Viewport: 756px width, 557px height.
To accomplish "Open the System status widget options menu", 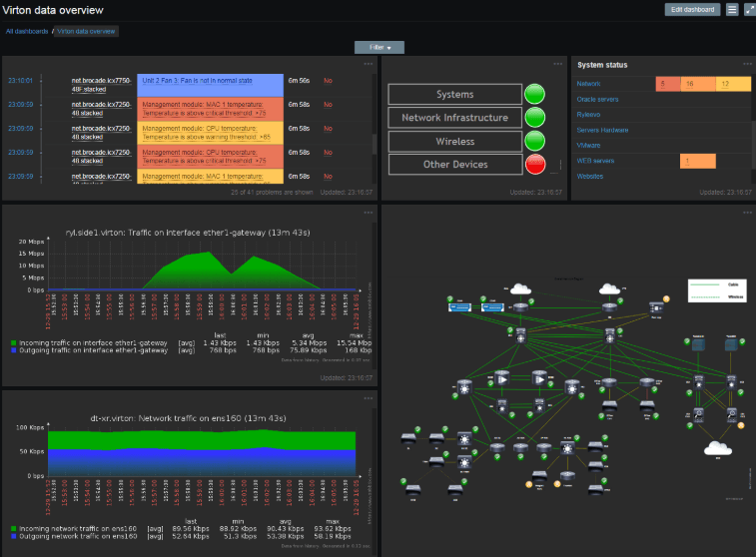I will (x=744, y=64).
